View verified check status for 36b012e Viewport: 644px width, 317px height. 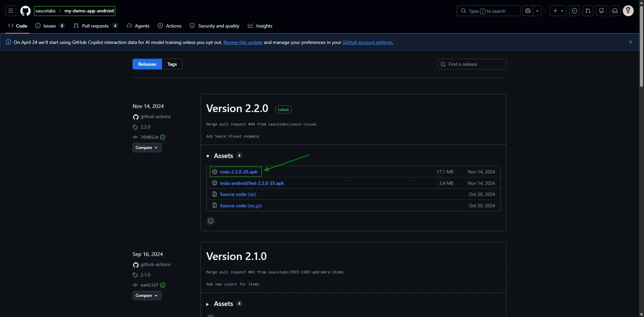coord(163,137)
